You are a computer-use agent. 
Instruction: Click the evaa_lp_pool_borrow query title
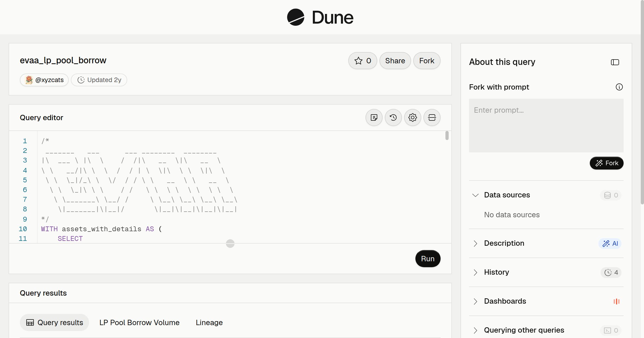click(x=63, y=60)
